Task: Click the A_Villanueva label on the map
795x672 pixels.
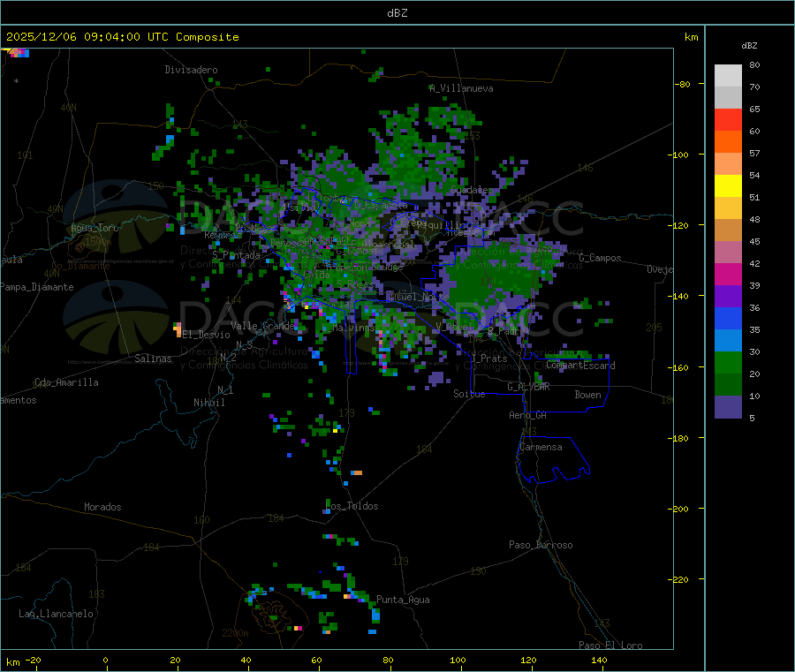Action: pyautogui.click(x=461, y=88)
